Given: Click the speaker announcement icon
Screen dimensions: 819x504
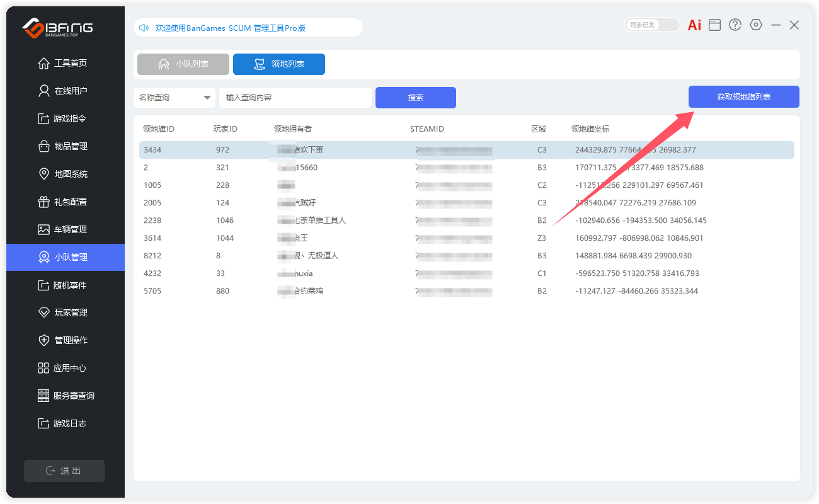Looking at the screenshot, I should pyautogui.click(x=144, y=28).
